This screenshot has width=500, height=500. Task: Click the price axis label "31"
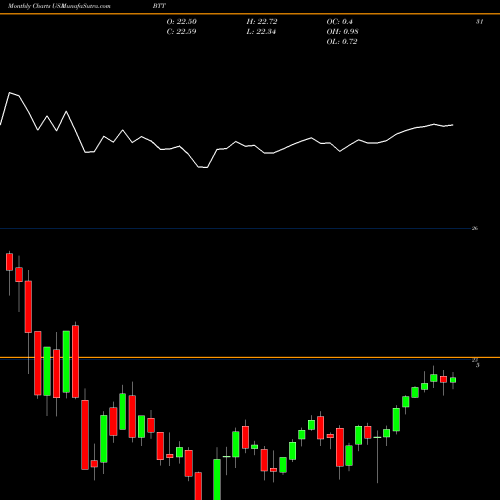click(479, 21)
